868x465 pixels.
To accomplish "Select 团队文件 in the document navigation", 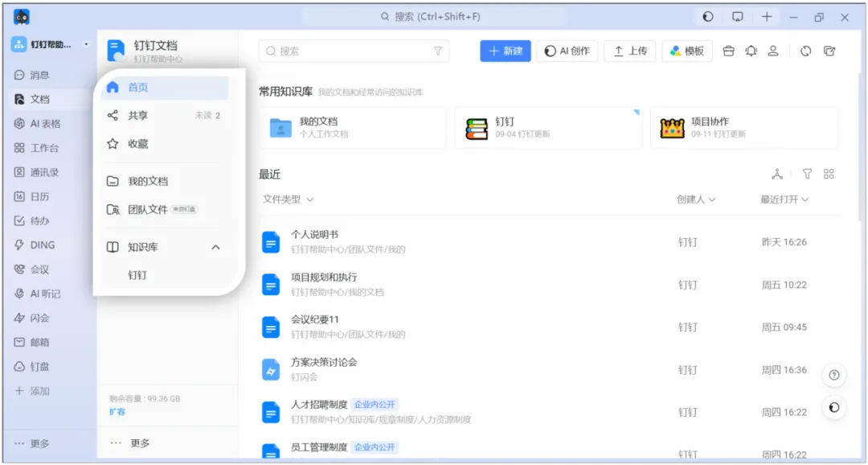I will click(x=165, y=209).
